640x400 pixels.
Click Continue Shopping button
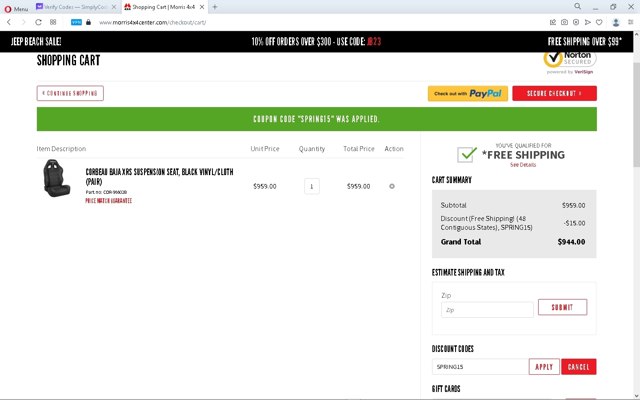(x=70, y=93)
